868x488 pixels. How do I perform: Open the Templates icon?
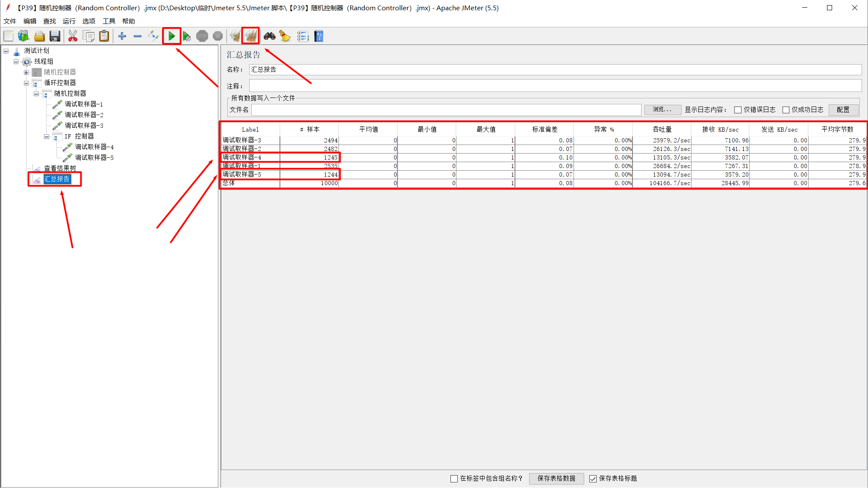pos(24,36)
